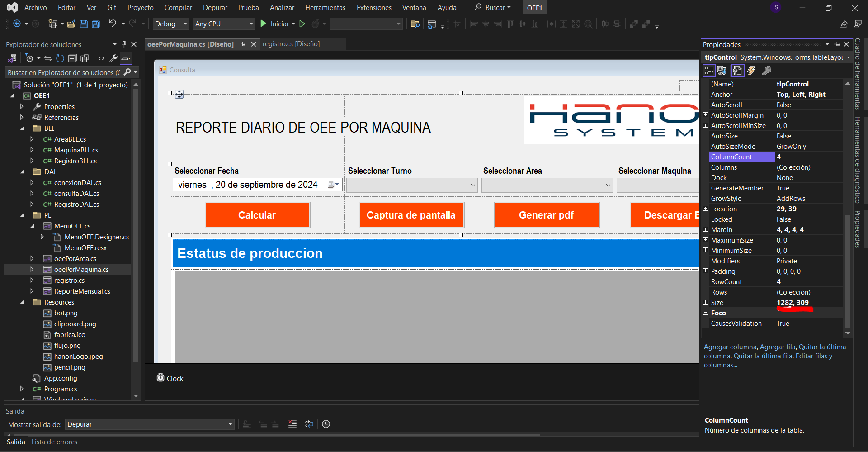Click Show All Files icon in Solution Explorer

click(85, 58)
